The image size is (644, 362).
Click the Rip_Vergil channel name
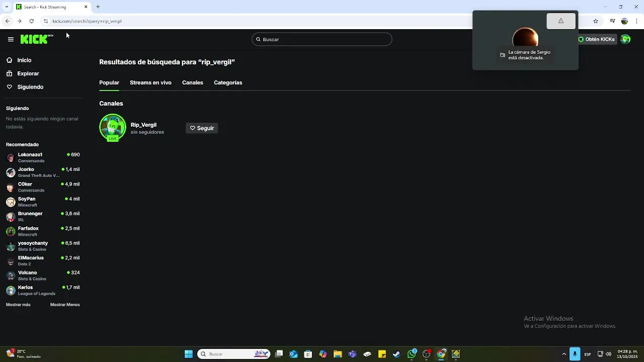tap(143, 125)
